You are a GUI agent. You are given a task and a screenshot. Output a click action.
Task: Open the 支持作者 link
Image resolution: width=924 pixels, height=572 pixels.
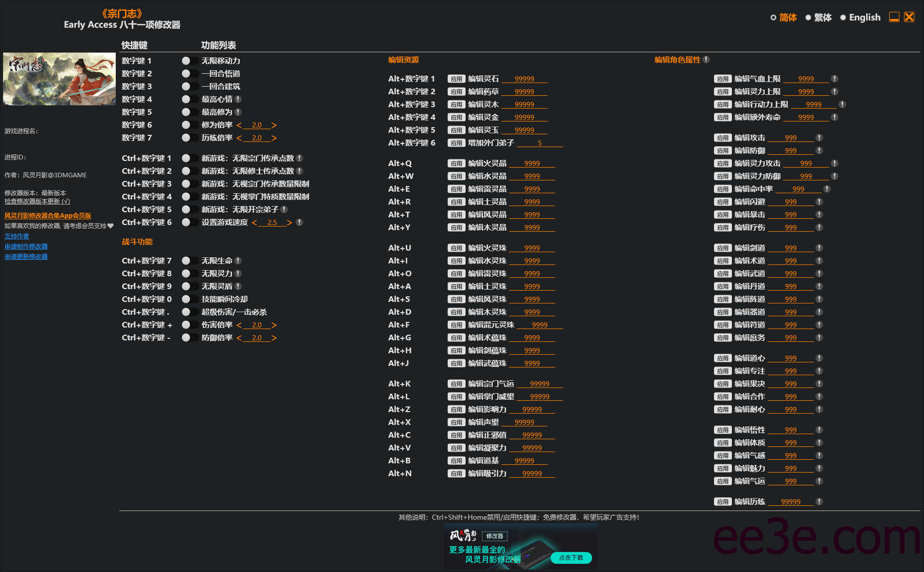17,236
